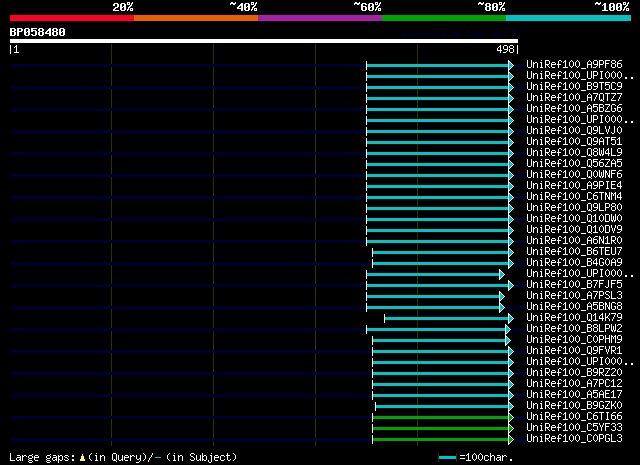Screen dimensions: 640x465
Task: Select the UniRef100_B8LPW2 label
Action: point(574,329)
